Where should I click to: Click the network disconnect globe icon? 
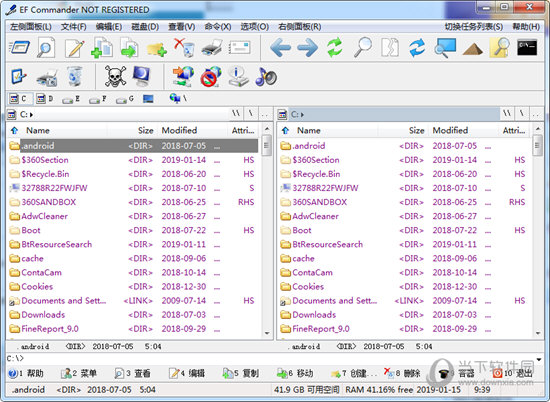point(211,76)
